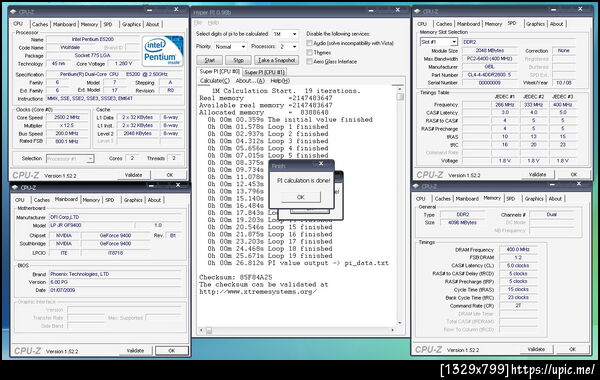Click Validate in the DRAM Frequency CPU-Z window
The height and width of the screenshot is (380, 600).
tap(536, 349)
